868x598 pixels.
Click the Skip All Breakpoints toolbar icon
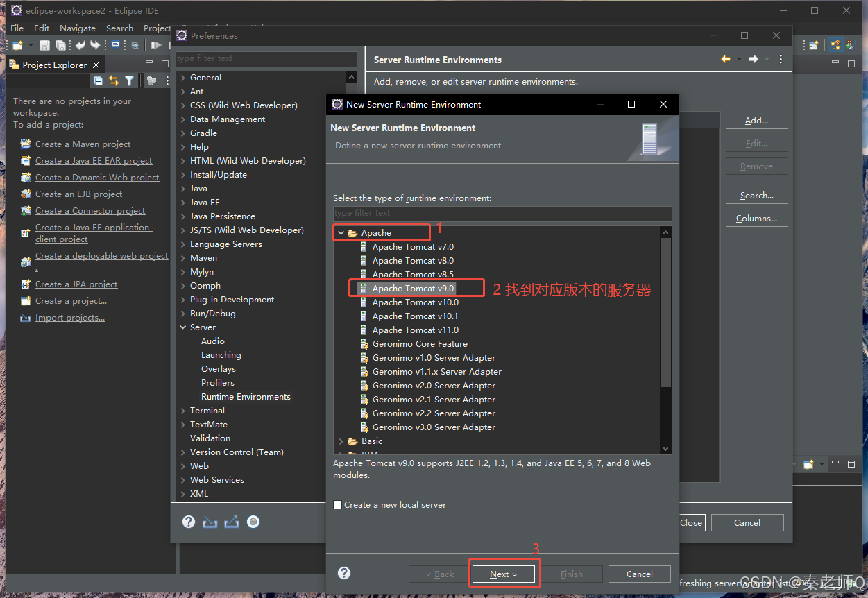click(x=135, y=45)
